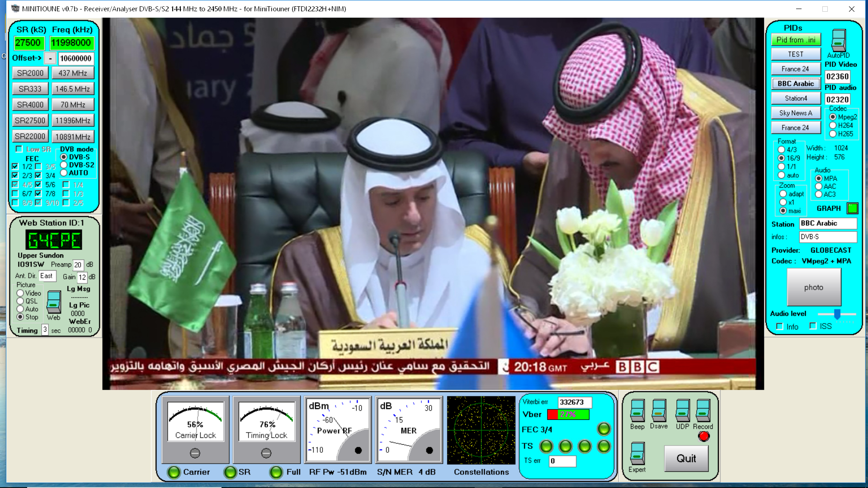This screenshot has height=488, width=868.
Task: Edit the Station name field
Action: [x=828, y=223]
